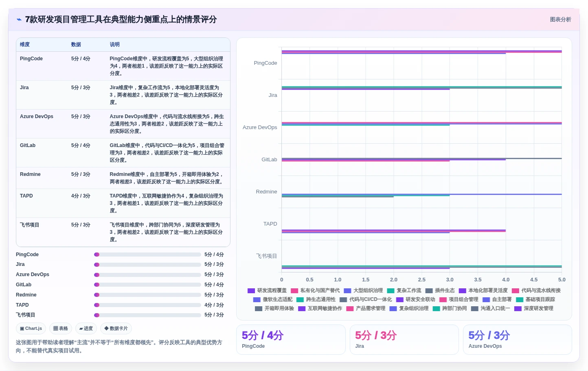Toggle the 复杂工作流 legend series
This screenshot has width=588, height=371.
coord(404,291)
